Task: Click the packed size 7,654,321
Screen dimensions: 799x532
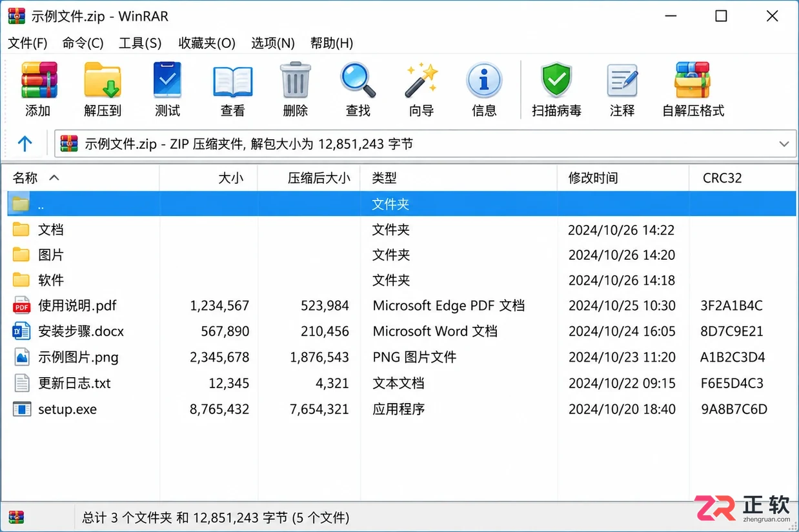Action: (x=319, y=409)
